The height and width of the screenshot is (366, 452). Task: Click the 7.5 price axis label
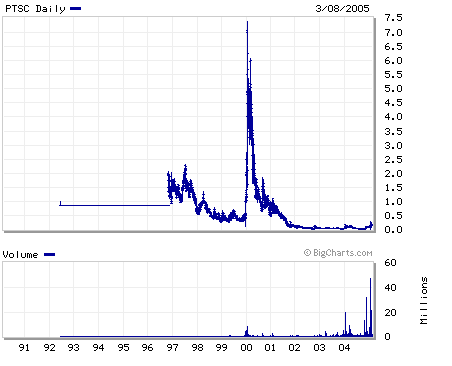pos(393,18)
